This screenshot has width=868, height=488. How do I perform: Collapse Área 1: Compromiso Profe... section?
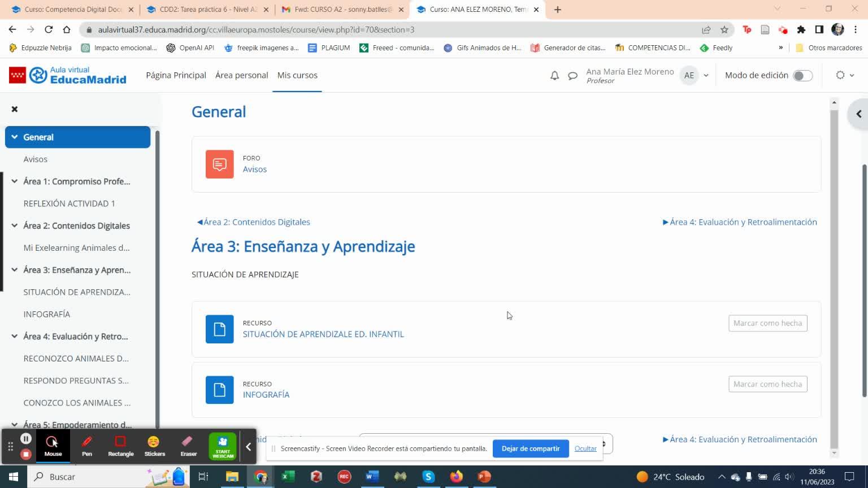coord(15,181)
